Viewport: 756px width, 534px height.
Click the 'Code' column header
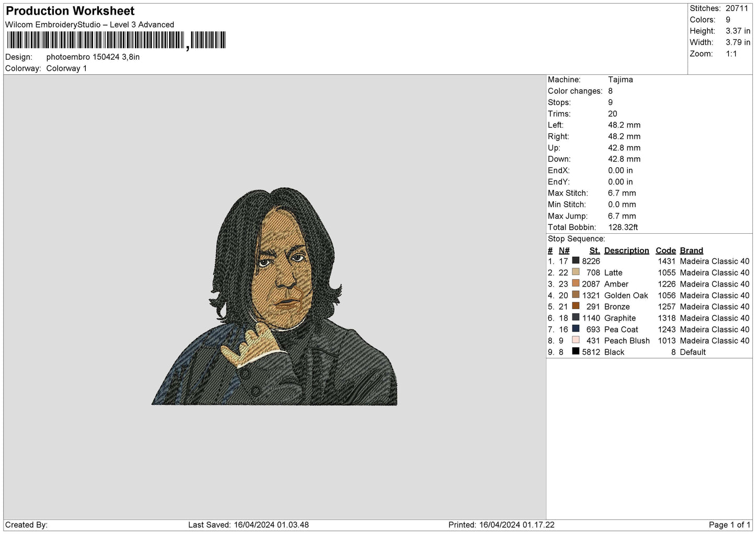click(665, 251)
